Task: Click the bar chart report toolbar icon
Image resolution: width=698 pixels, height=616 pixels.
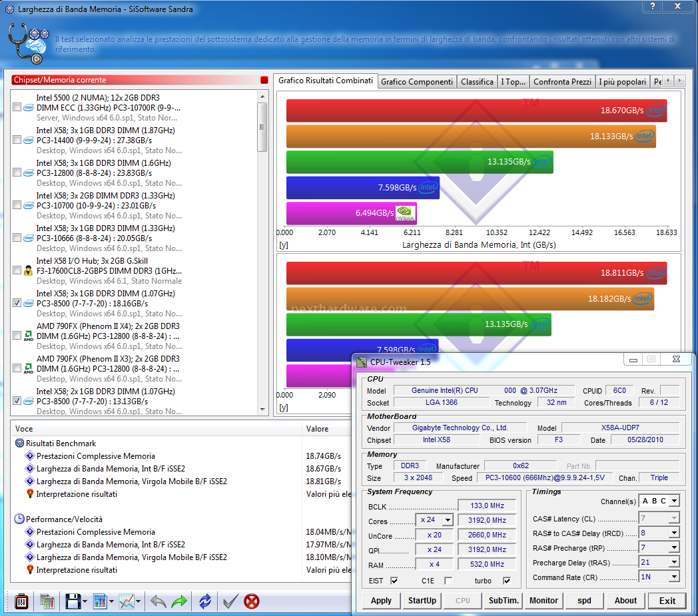Action: pos(100,602)
